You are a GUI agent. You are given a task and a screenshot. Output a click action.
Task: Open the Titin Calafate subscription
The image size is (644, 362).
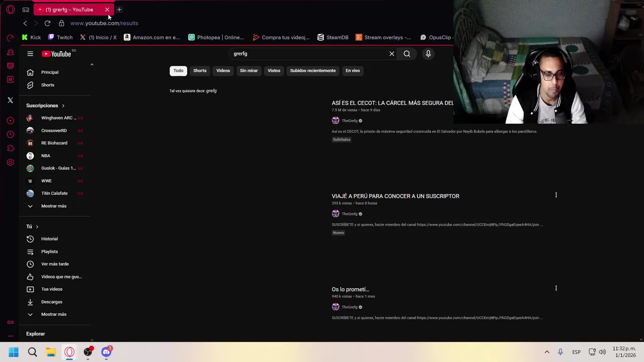[x=54, y=194]
